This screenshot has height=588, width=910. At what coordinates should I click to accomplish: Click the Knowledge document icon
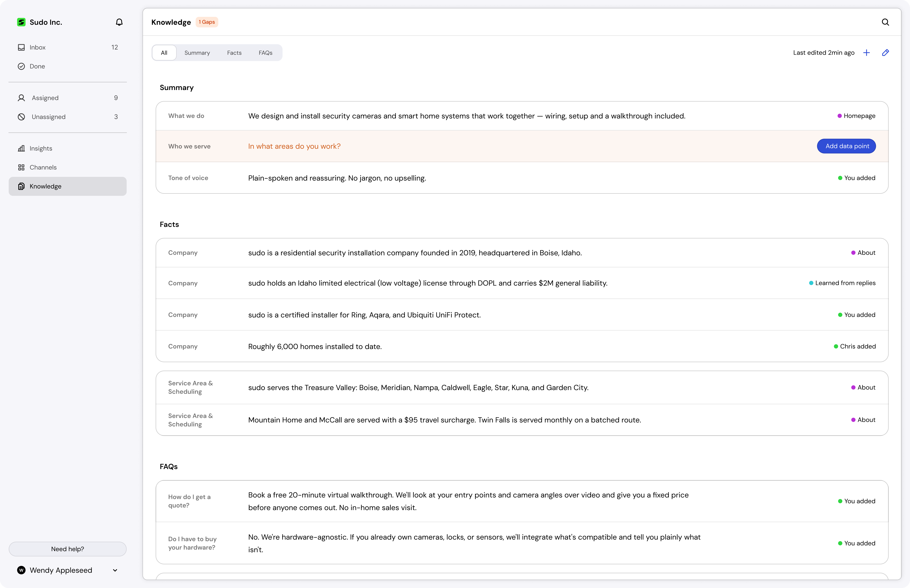[x=21, y=186]
